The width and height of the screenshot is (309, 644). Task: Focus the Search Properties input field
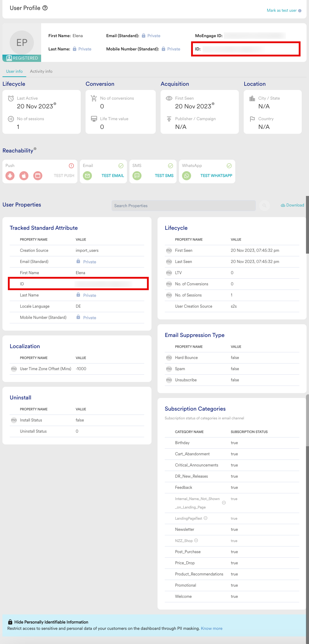[184, 206]
